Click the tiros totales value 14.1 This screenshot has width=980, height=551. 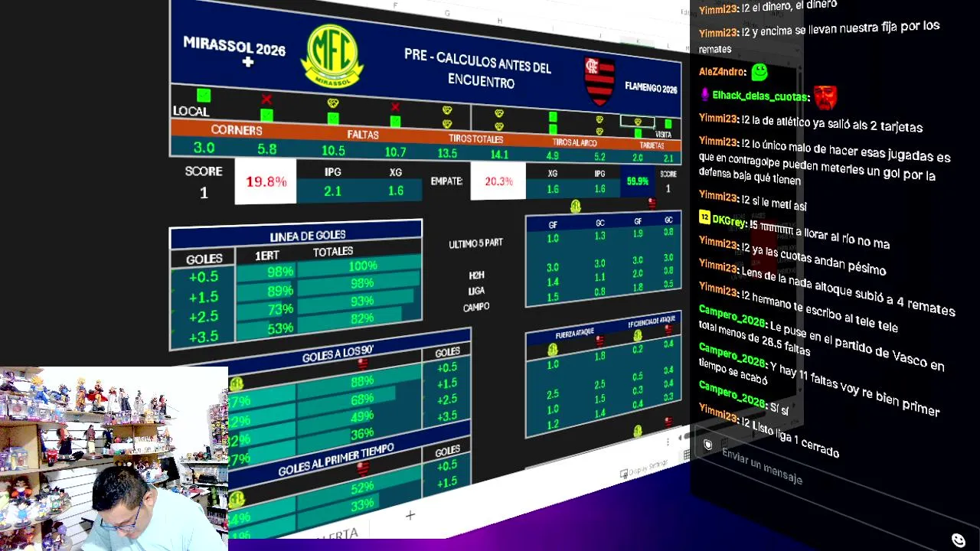499,155
